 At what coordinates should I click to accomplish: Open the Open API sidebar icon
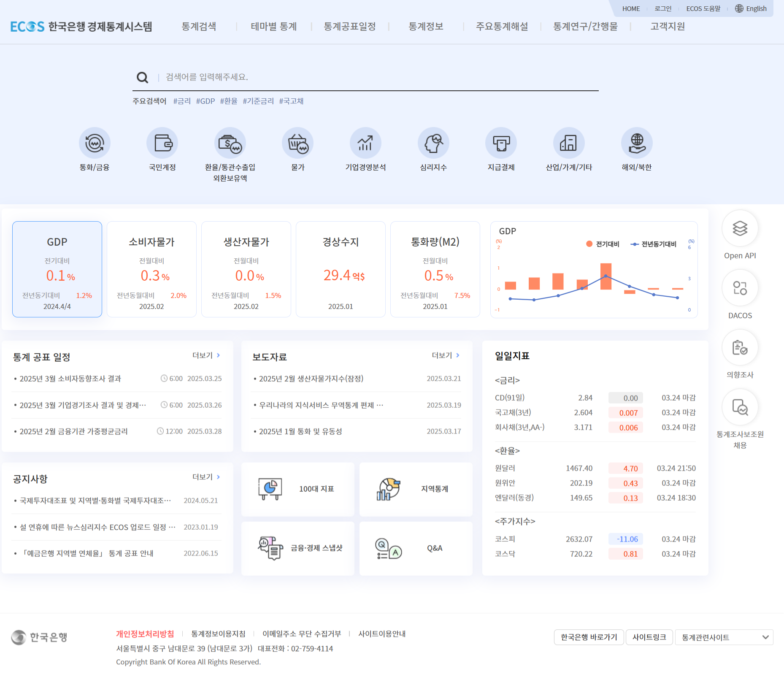pyautogui.click(x=740, y=229)
